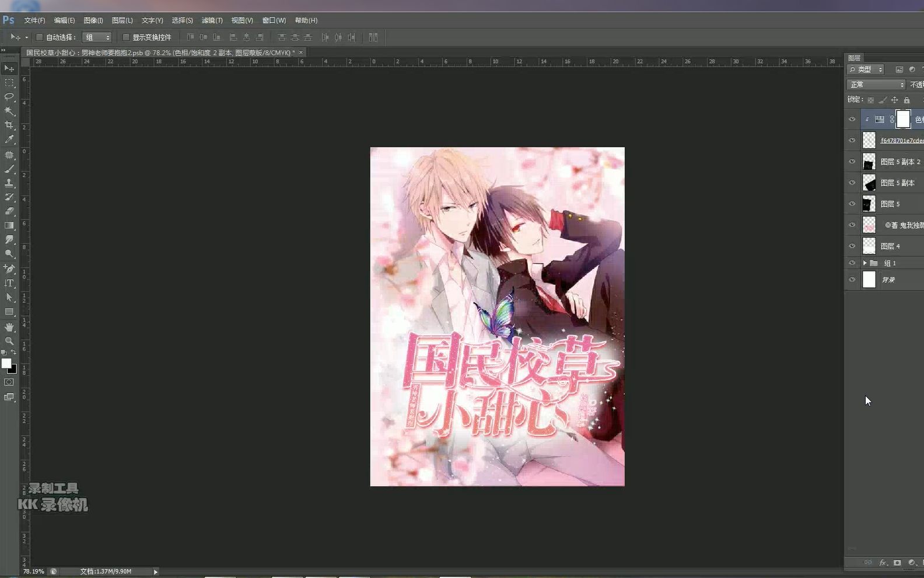924x578 pixels.
Task: Select the Eyedropper tool
Action: (9, 140)
